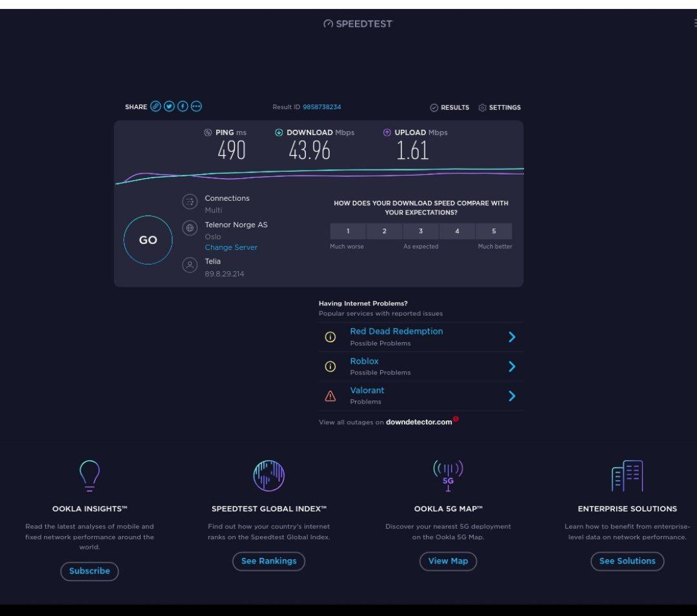Click the Speedtest logo

click(x=358, y=24)
